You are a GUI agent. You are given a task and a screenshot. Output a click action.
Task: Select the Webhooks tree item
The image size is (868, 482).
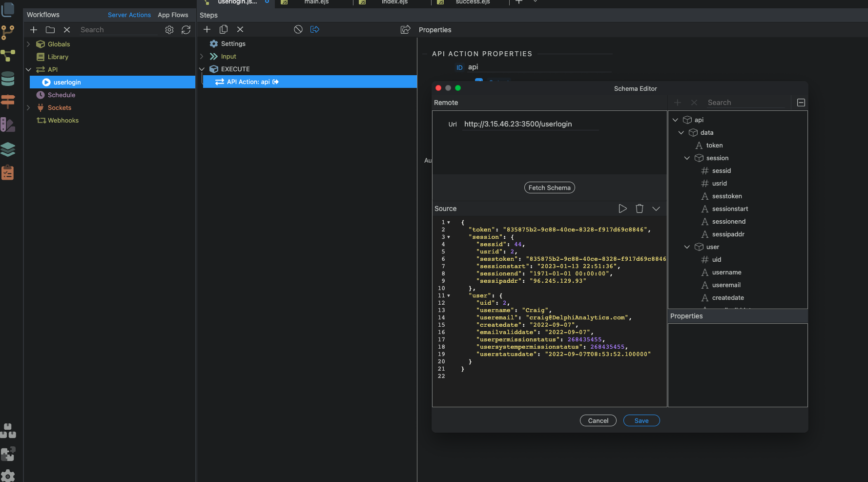[x=63, y=120]
